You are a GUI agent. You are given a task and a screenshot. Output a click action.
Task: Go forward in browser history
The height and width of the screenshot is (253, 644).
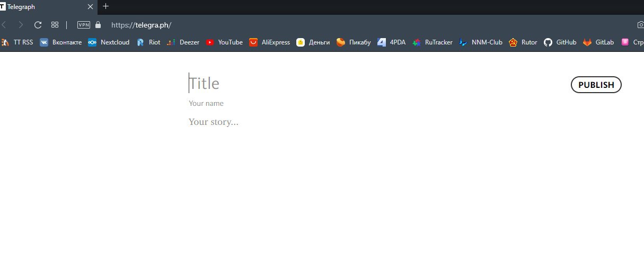click(21, 25)
